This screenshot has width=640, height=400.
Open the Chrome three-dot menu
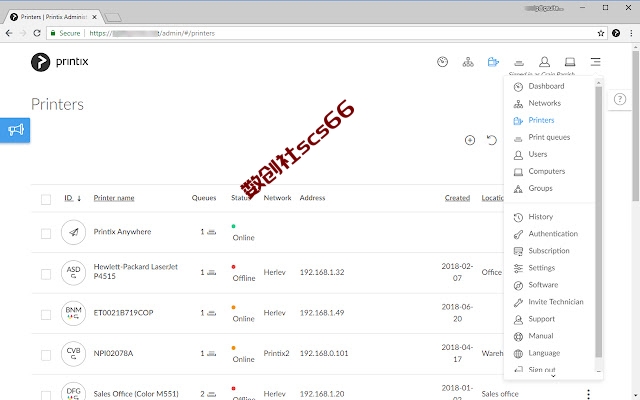[x=631, y=33]
